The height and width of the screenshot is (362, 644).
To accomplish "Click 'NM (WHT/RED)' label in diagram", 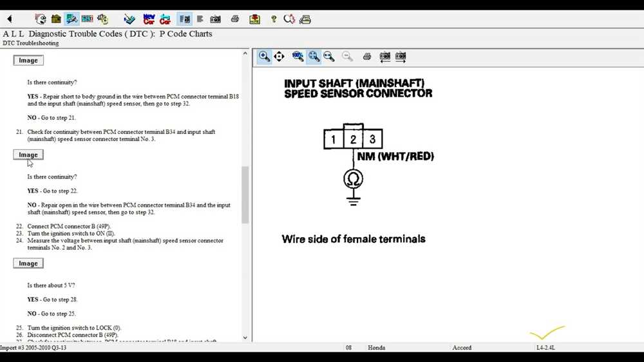I will [x=395, y=157].
